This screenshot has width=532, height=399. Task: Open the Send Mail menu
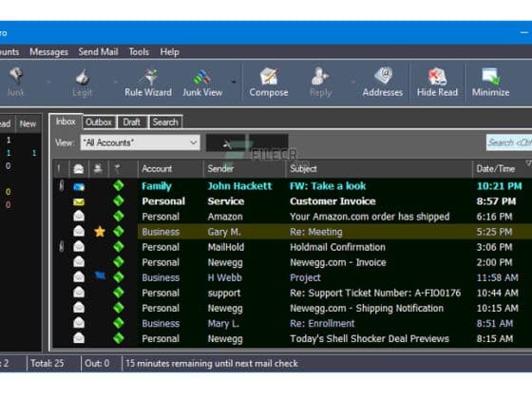click(98, 52)
